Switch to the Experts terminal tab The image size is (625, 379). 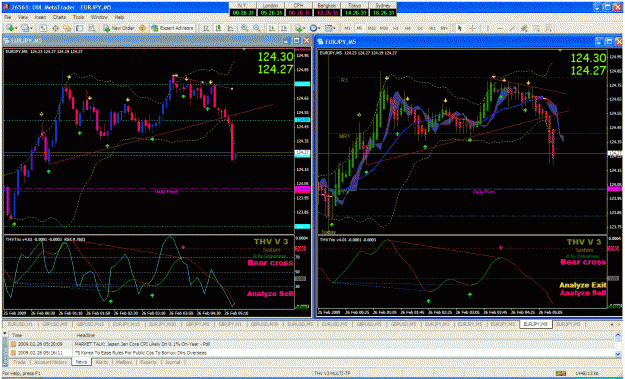coord(149,362)
